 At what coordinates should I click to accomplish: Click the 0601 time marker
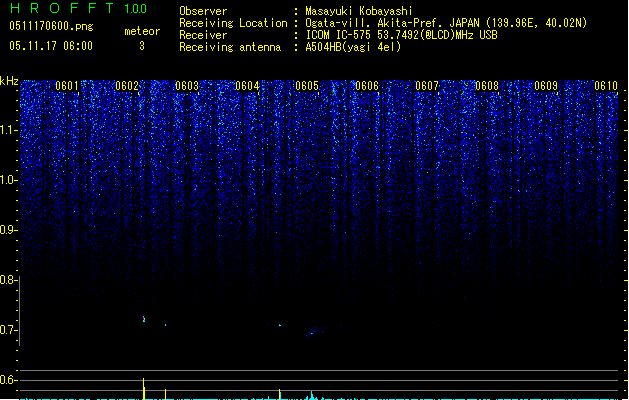tap(67, 86)
